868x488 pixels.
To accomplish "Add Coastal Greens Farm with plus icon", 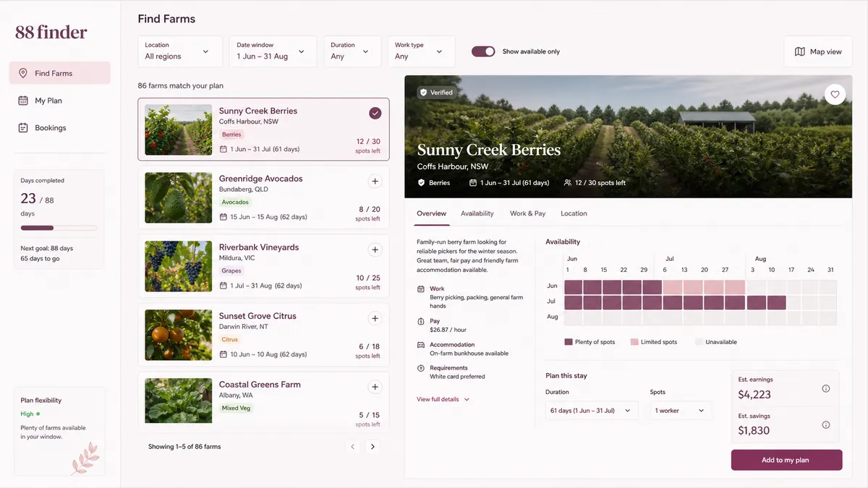I will pyautogui.click(x=375, y=387).
